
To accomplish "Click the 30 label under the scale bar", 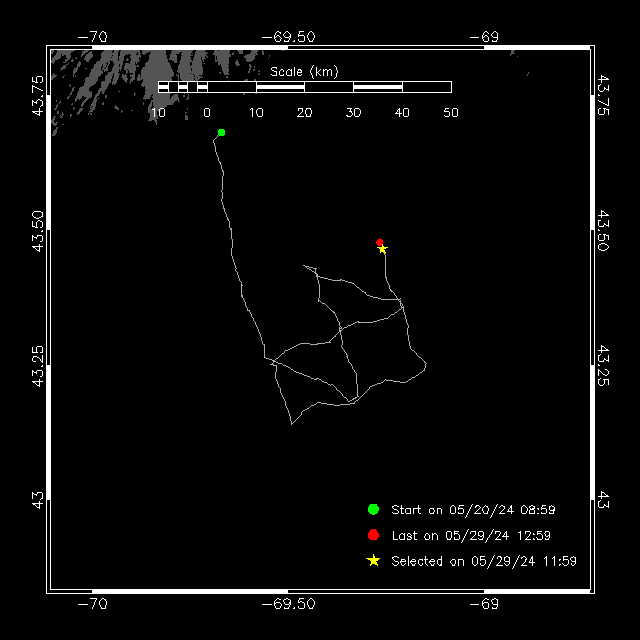I will 353,112.
